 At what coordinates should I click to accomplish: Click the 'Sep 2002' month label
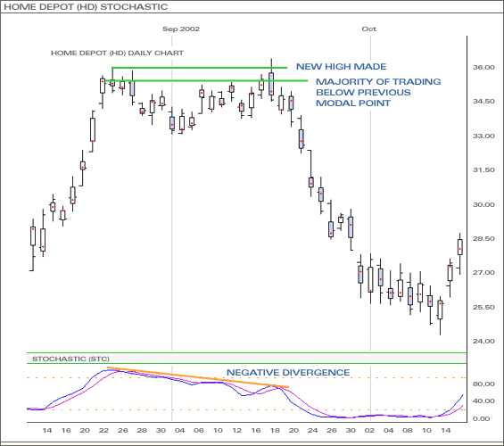[181, 29]
